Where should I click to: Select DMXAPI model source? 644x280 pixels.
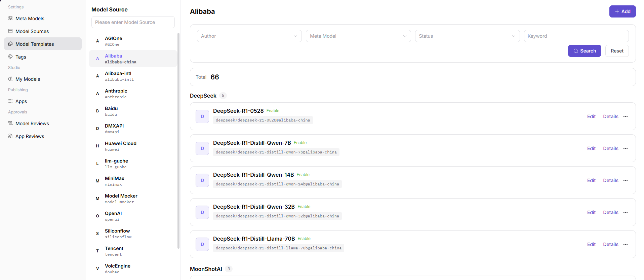(133, 129)
